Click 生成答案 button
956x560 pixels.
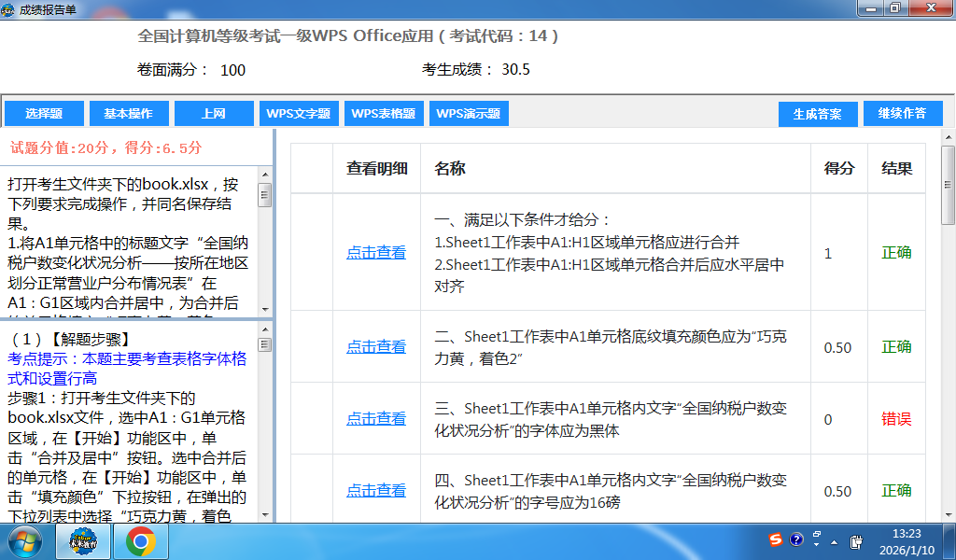818,114
